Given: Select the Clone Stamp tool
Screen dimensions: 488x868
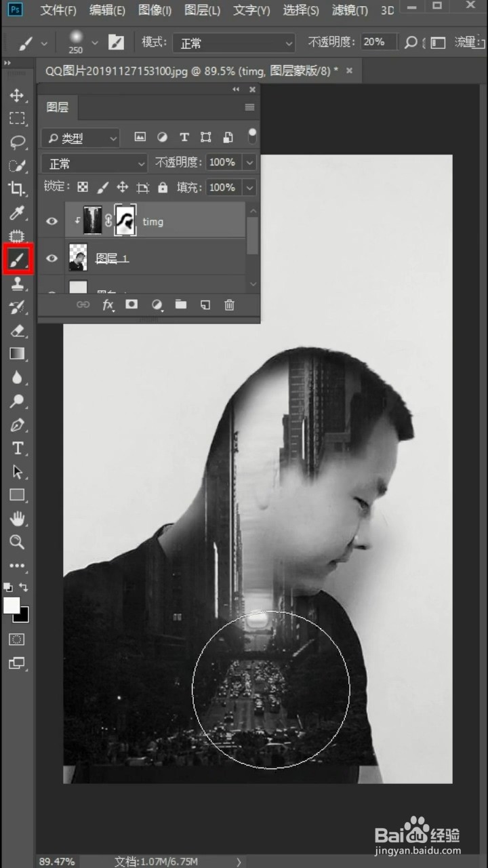Looking at the screenshot, I should [x=17, y=284].
